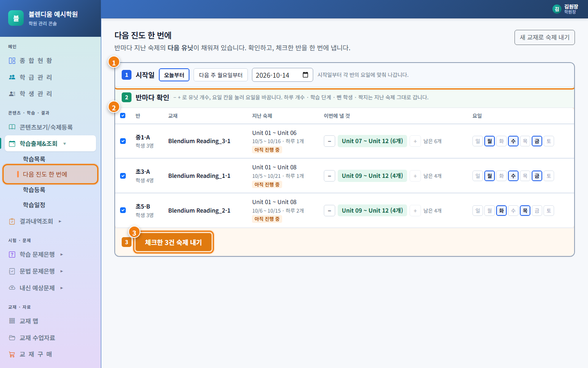Go to 학급관리 in sidebar
Viewport: 588px width, 368px height.
51,77
